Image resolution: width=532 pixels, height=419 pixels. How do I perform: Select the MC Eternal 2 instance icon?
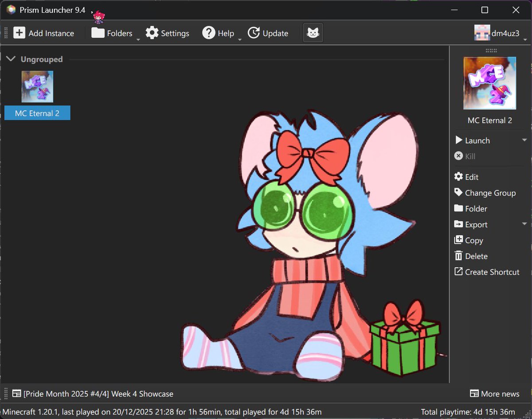(37, 87)
